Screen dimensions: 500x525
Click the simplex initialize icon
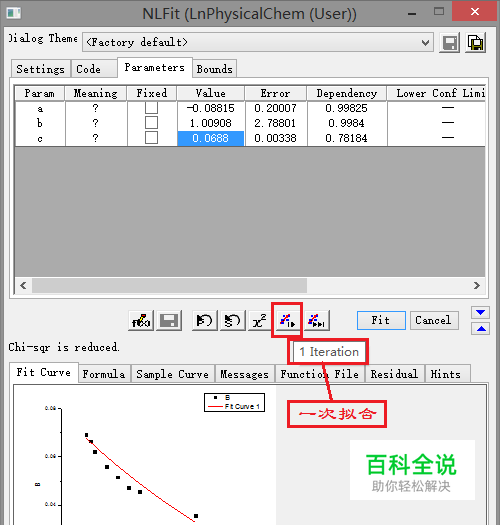click(x=232, y=321)
